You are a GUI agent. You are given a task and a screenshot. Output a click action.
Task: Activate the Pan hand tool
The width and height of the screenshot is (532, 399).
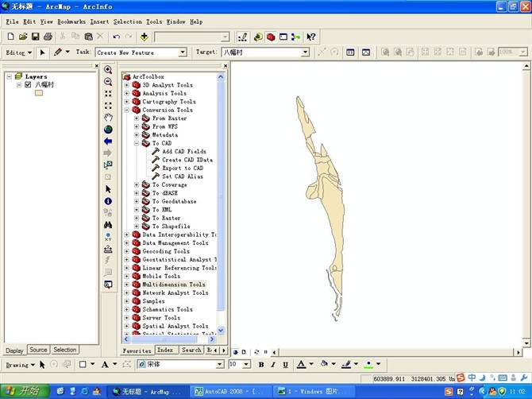pyautogui.click(x=108, y=117)
